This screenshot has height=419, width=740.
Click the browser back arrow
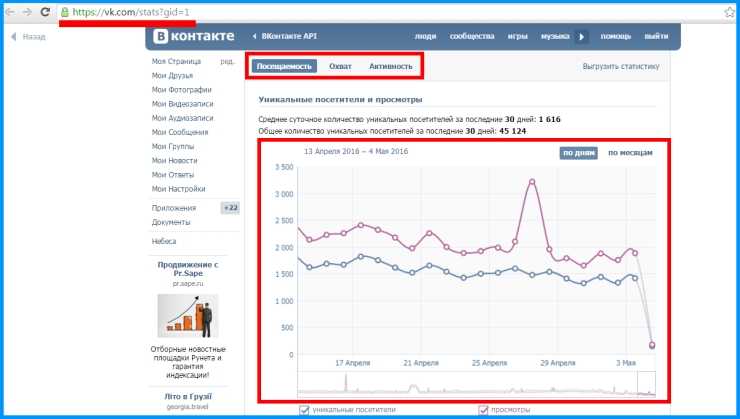10,12
